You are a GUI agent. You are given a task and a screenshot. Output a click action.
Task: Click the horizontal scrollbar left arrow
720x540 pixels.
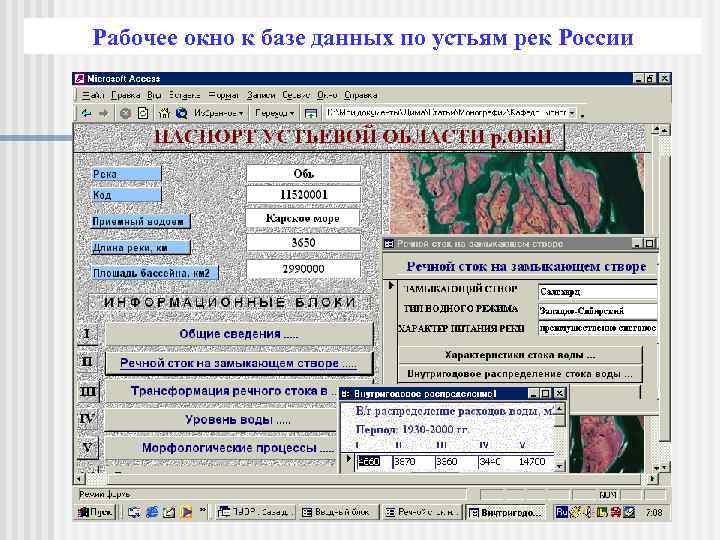79,478
